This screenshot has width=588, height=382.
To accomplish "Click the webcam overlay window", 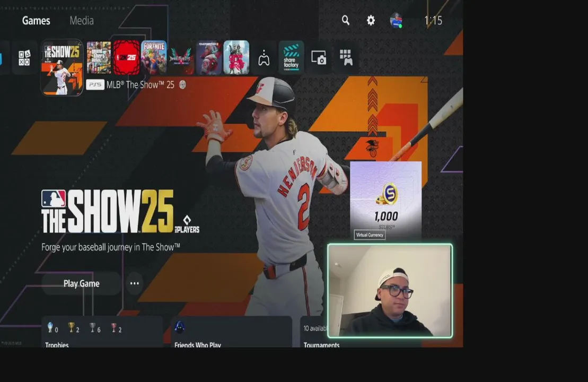I will coord(390,291).
